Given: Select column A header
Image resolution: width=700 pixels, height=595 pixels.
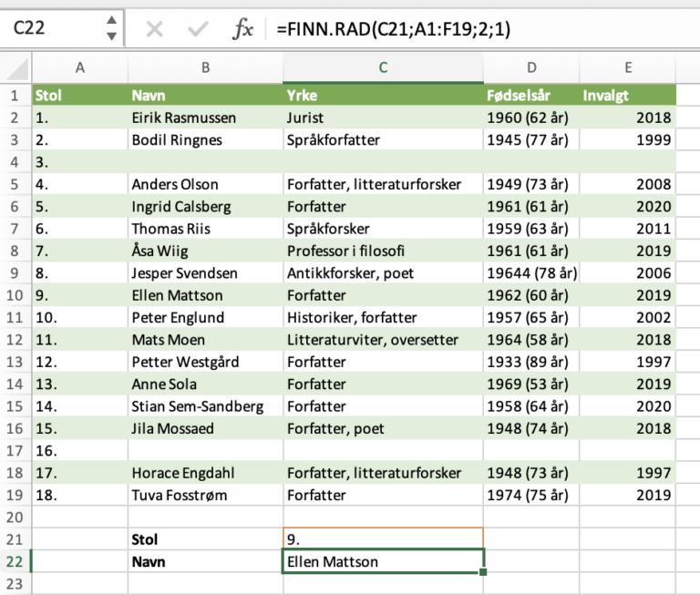Looking at the screenshot, I should [79, 67].
